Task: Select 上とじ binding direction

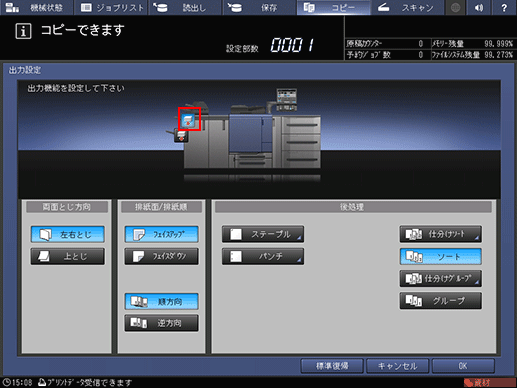Action: [x=68, y=256]
